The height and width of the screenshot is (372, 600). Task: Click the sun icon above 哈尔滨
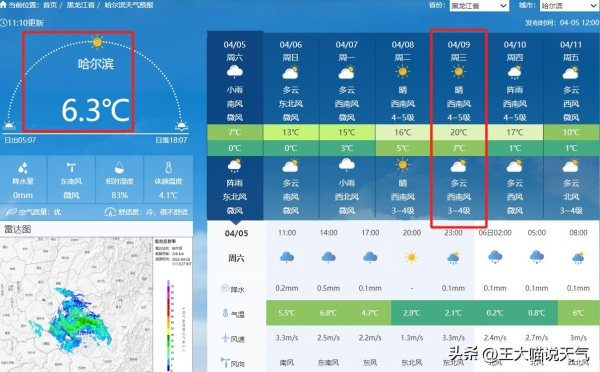97,42
